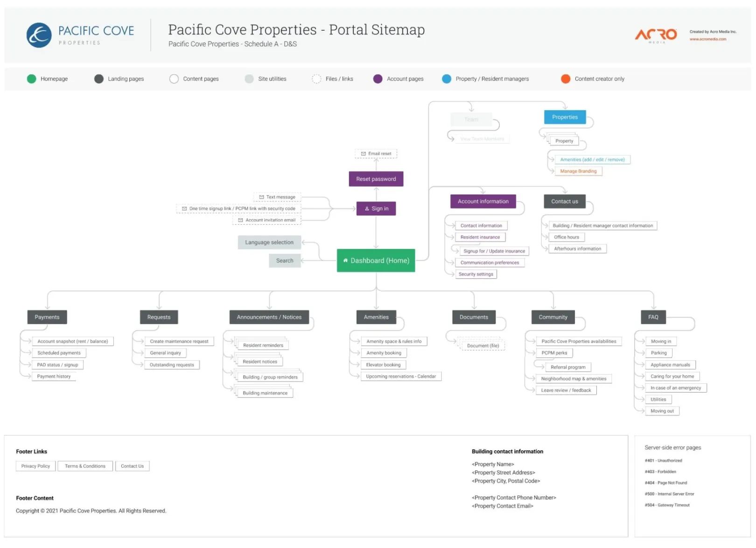
Task: Click the home icon in Dashboard node
Action: tap(345, 261)
